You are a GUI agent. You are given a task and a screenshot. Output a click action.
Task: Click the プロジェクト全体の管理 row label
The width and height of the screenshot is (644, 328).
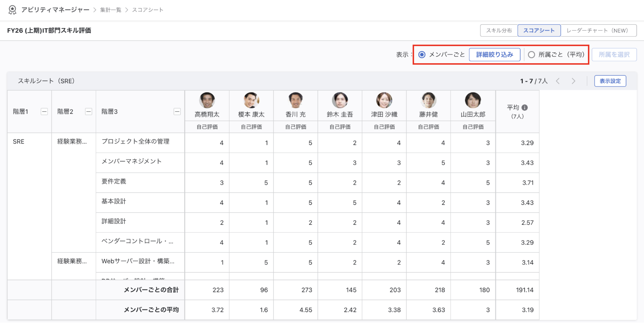(135, 141)
